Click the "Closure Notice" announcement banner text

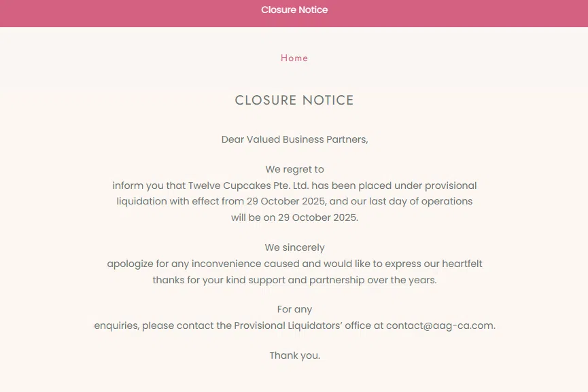pyautogui.click(x=294, y=10)
